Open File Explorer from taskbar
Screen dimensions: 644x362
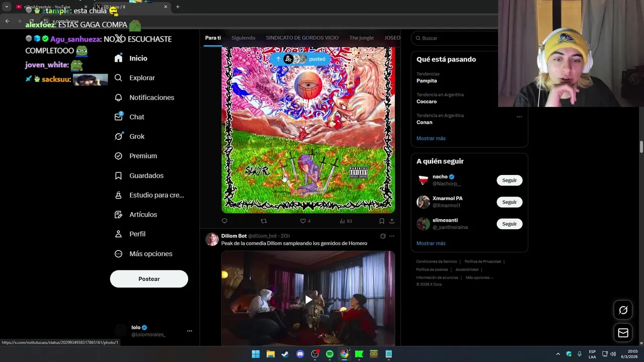[270, 354]
